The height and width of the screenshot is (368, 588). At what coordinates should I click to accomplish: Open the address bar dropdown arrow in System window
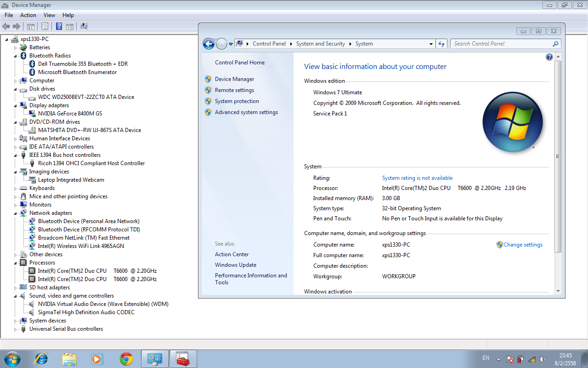click(431, 44)
